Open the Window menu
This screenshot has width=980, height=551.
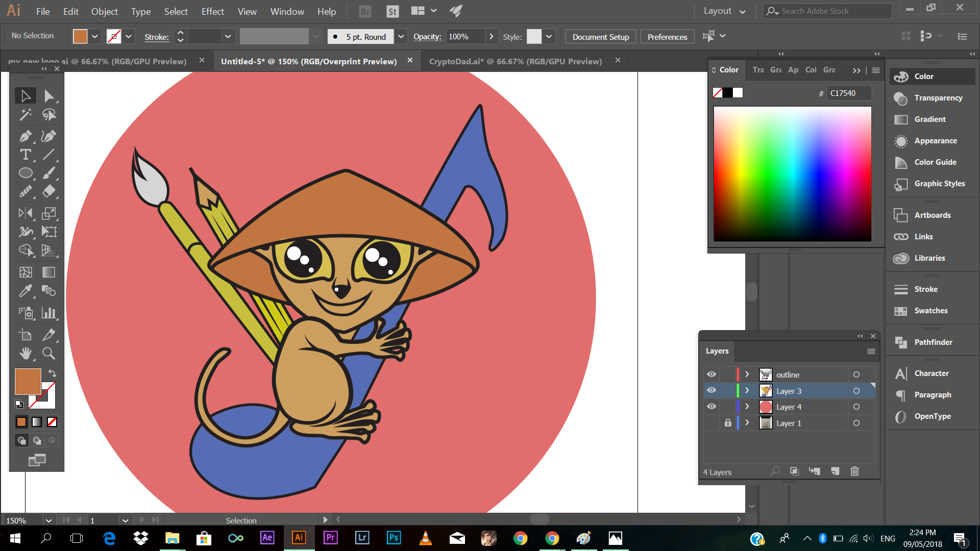pos(287,11)
